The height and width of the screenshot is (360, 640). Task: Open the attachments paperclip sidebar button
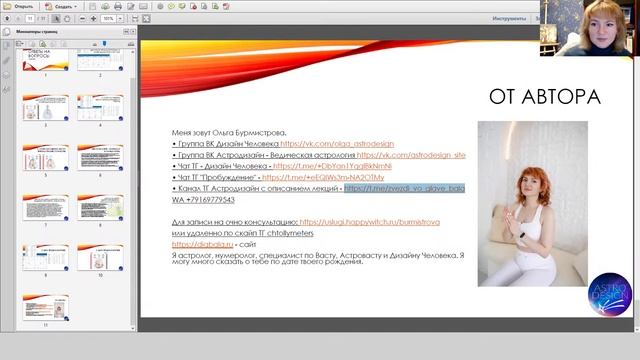6,60
